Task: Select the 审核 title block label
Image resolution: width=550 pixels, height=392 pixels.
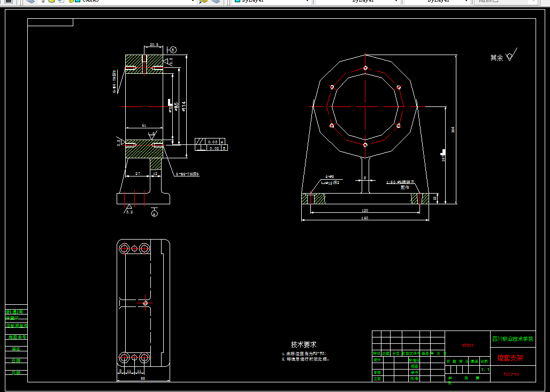Action: [x=377, y=373]
